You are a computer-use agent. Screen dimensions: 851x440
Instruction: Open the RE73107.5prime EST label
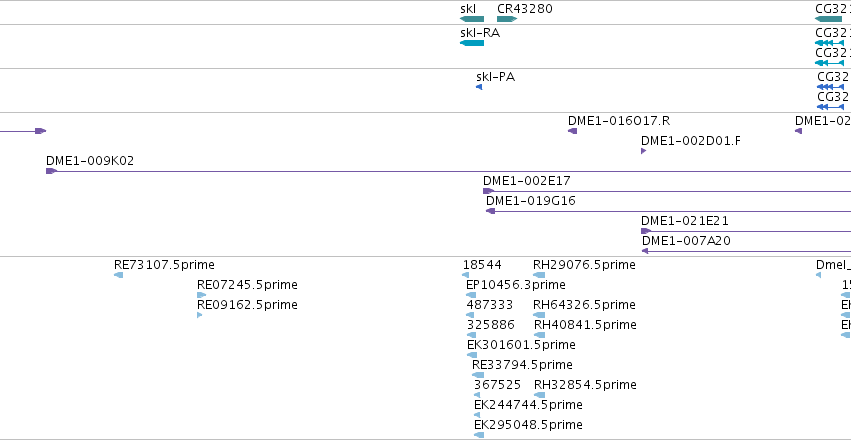[164, 265]
